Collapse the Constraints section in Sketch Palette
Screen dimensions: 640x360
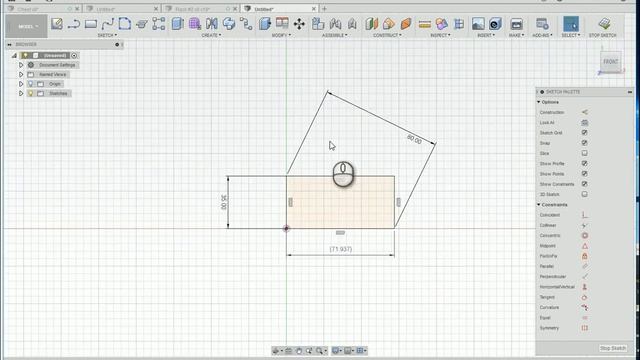tap(538, 204)
